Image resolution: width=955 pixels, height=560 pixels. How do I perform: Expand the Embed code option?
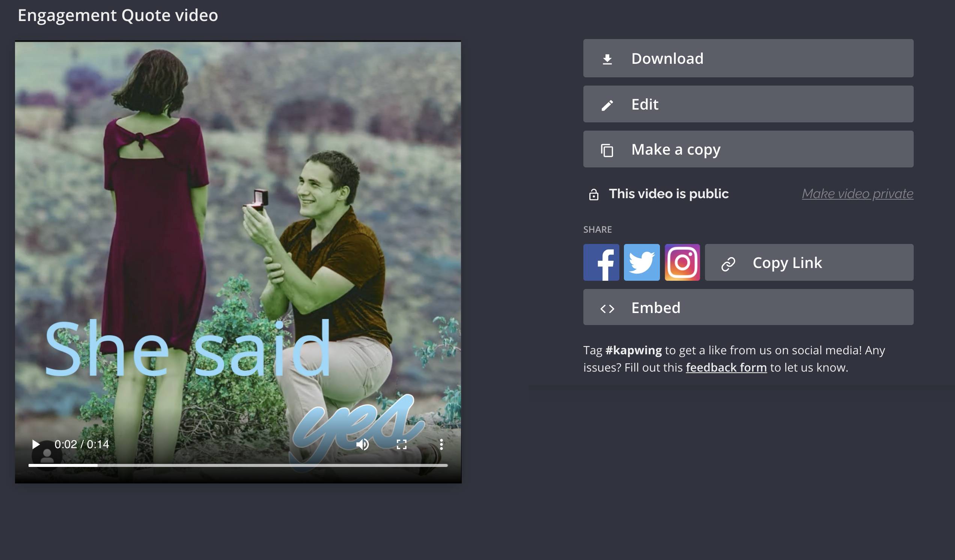748,307
